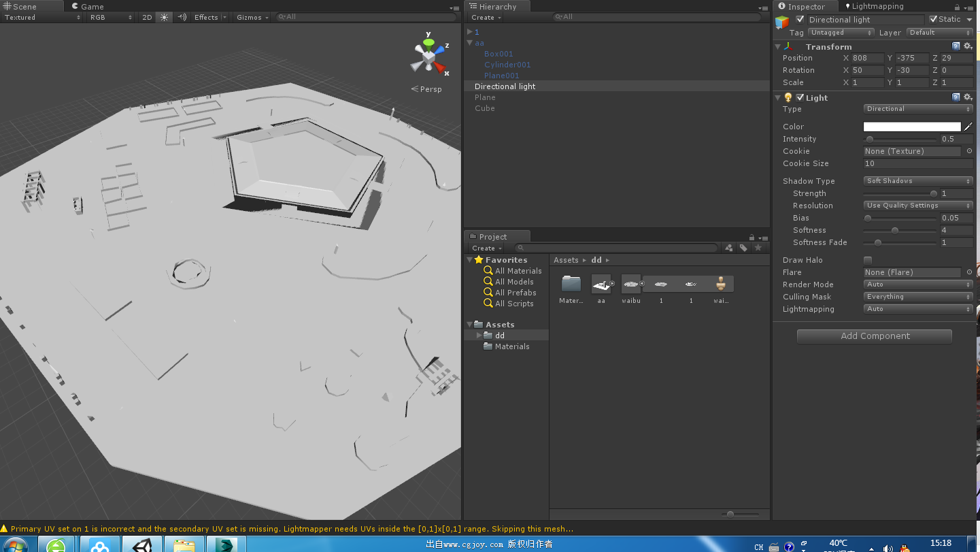Select All Materials favorite search
This screenshot has height=552, width=980.
518,271
